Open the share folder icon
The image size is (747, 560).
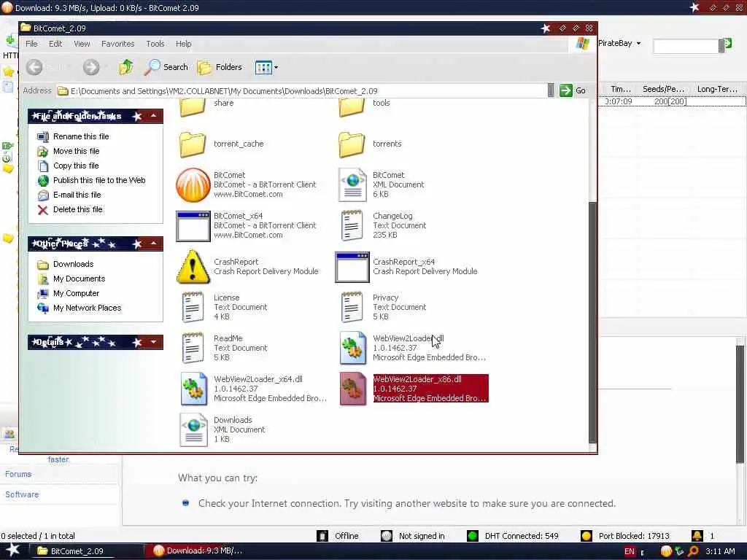[x=193, y=108]
